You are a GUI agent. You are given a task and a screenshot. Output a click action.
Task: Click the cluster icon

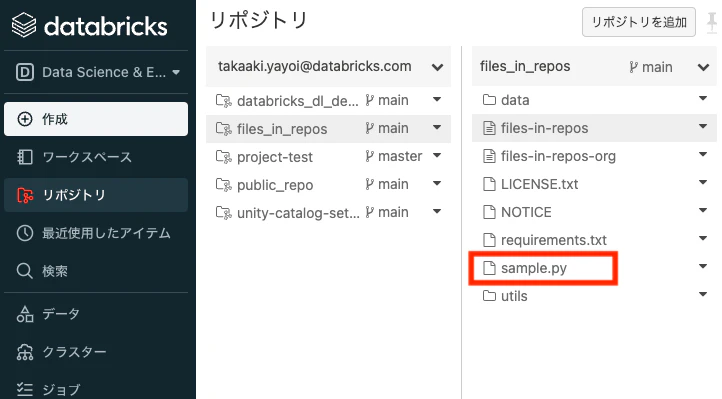coord(25,352)
